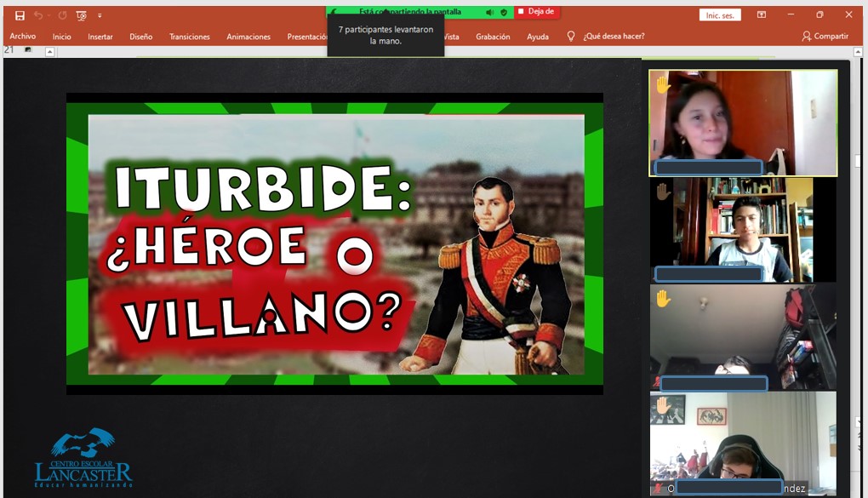Click the Zoom speaker audio icon
Screen dimensions: 868x498
(489, 12)
